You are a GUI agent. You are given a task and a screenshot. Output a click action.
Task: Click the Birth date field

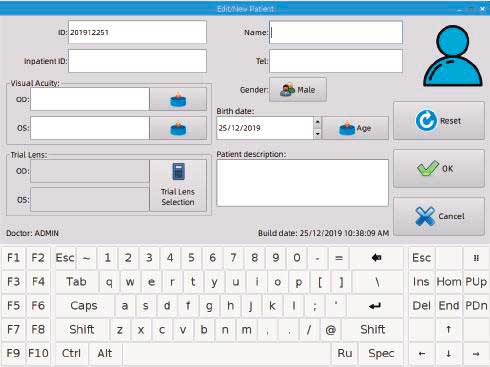pyautogui.click(x=265, y=128)
